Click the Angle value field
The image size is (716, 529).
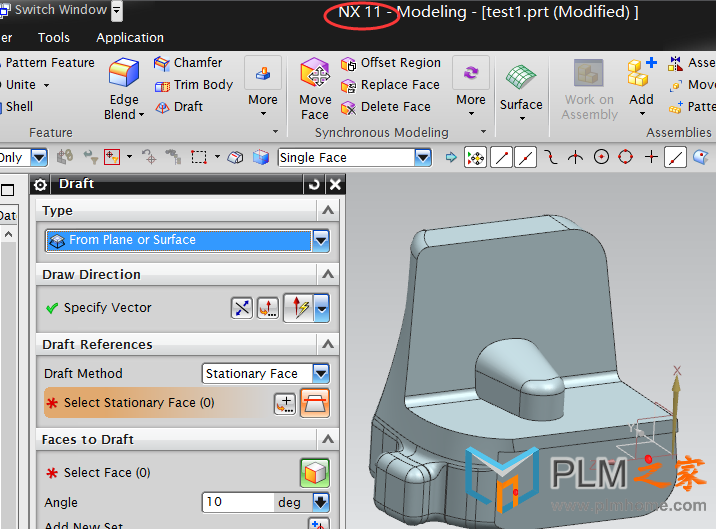coord(237,503)
